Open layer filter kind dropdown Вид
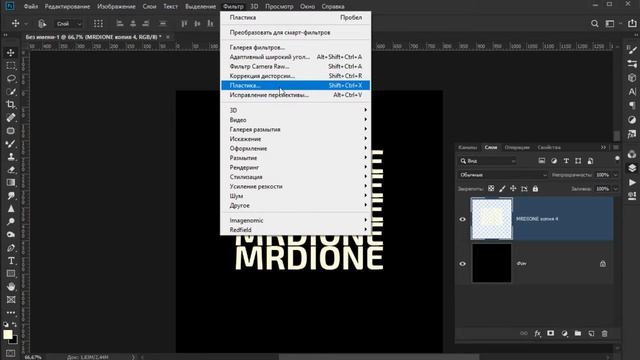This screenshot has width=640, height=360. (487, 161)
